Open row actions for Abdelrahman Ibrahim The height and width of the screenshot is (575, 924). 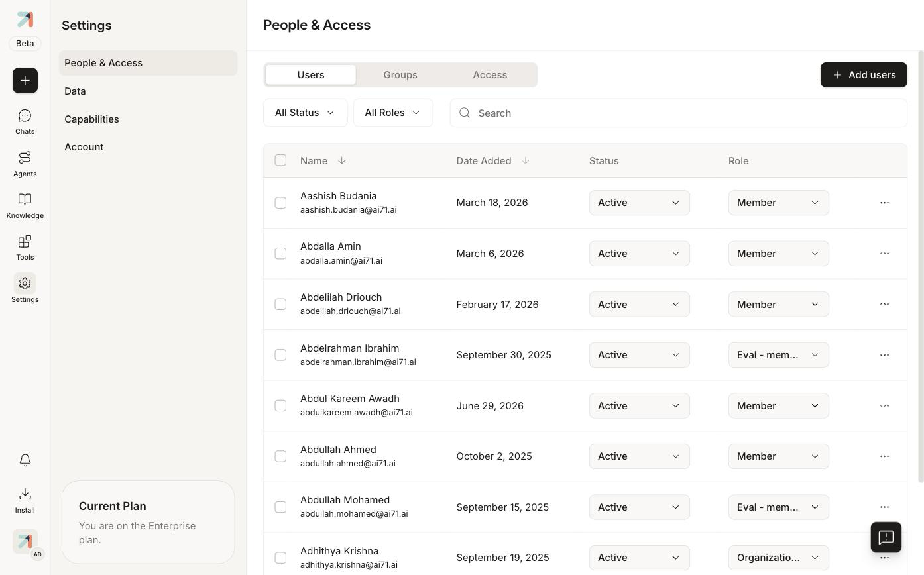(x=884, y=355)
